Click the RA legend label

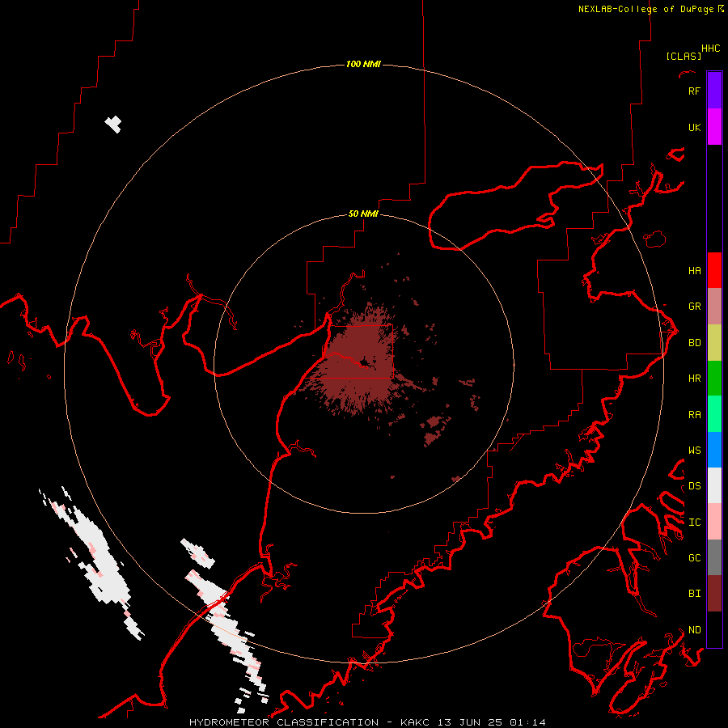pos(694,415)
